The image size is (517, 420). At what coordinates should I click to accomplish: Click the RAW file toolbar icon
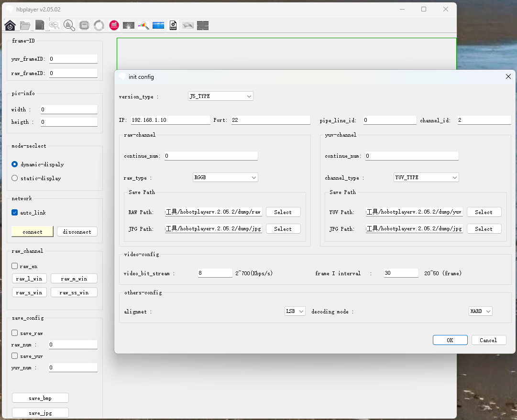tap(173, 25)
